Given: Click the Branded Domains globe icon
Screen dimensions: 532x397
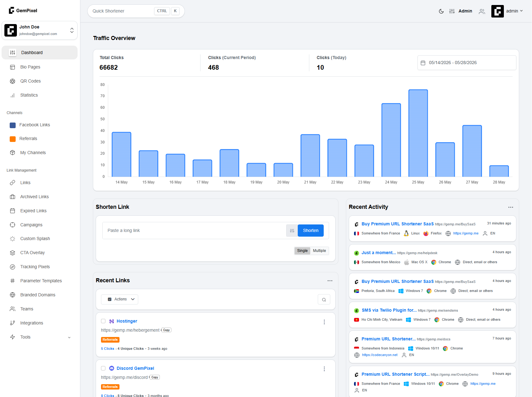Looking at the screenshot, I should [13, 295].
